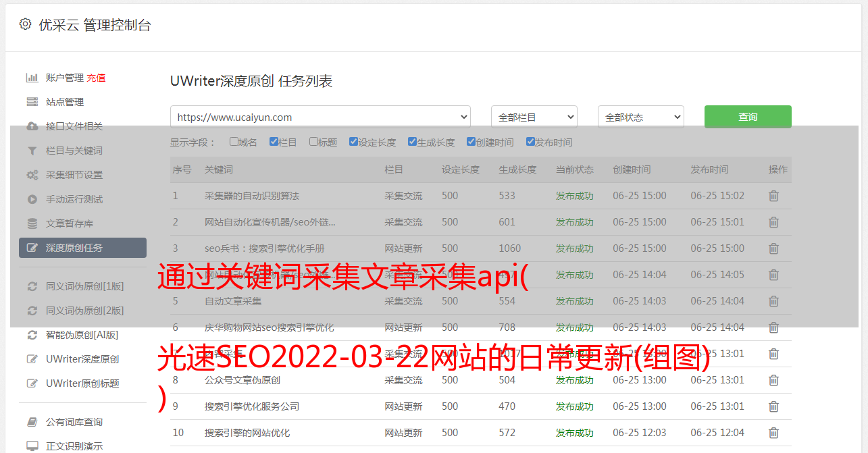Screen dimensions: 868x453
Task: Click the generated length value 1060
Action: tap(510, 248)
